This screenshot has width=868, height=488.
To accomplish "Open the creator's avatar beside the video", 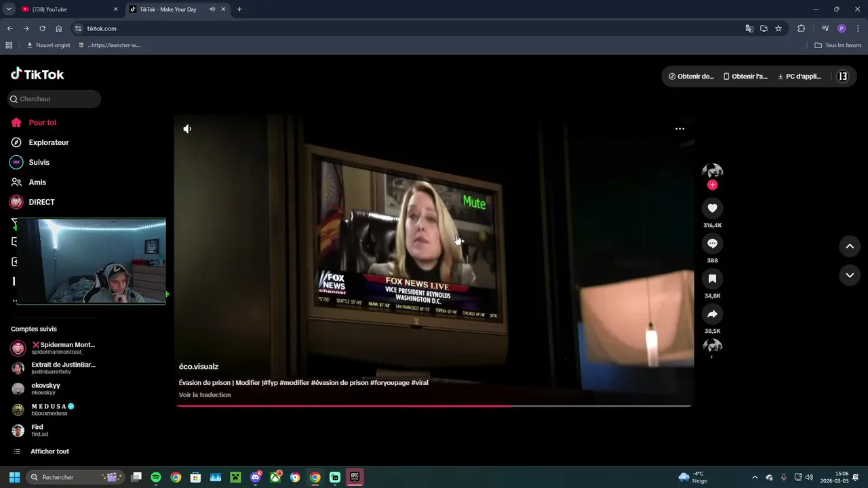I will (712, 171).
